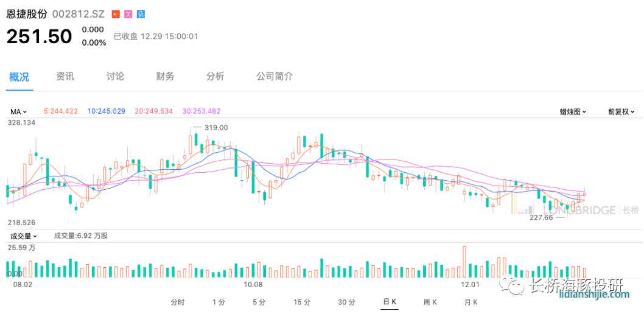Click the China flag market icon
Screen dimensions: 644x314
116,14
